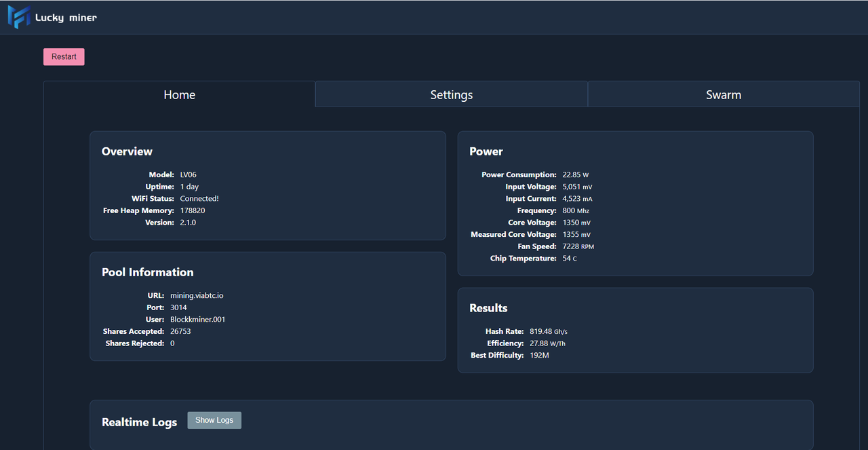Click hash rate value 819.48 Gh/s
The height and width of the screenshot is (450, 868).
[x=549, y=332]
